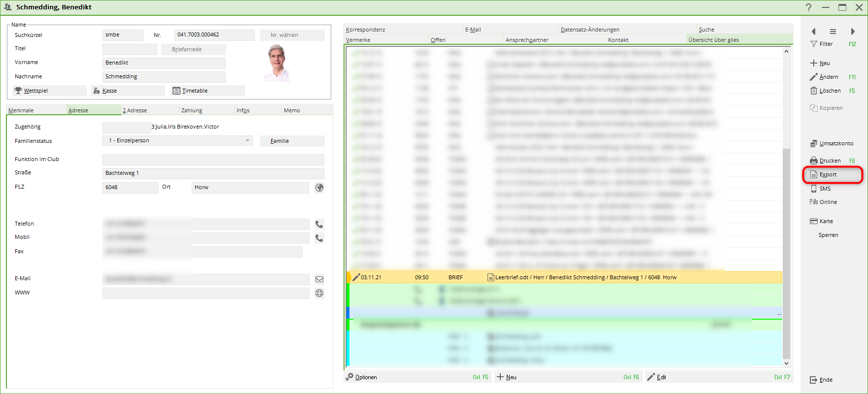Open the web globe icon beside WWW
Image resolution: width=868 pixels, height=394 pixels.
tap(319, 293)
